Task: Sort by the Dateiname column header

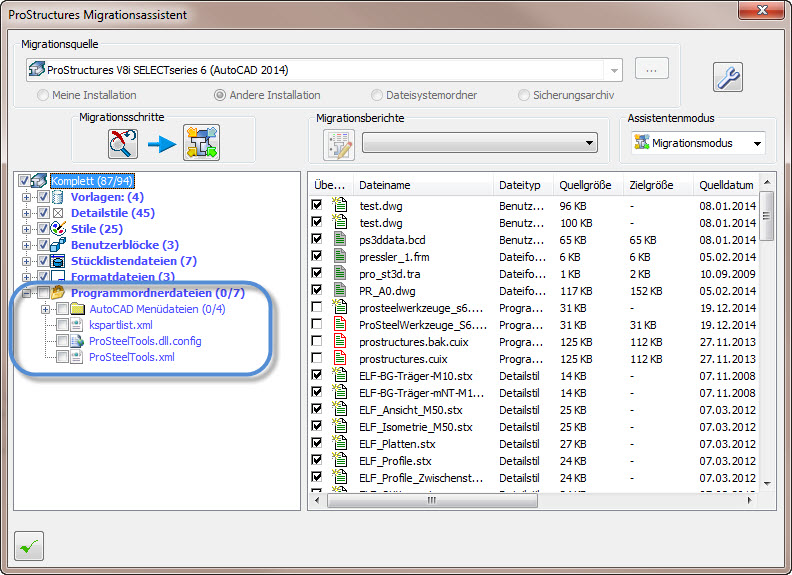Action: tap(423, 185)
